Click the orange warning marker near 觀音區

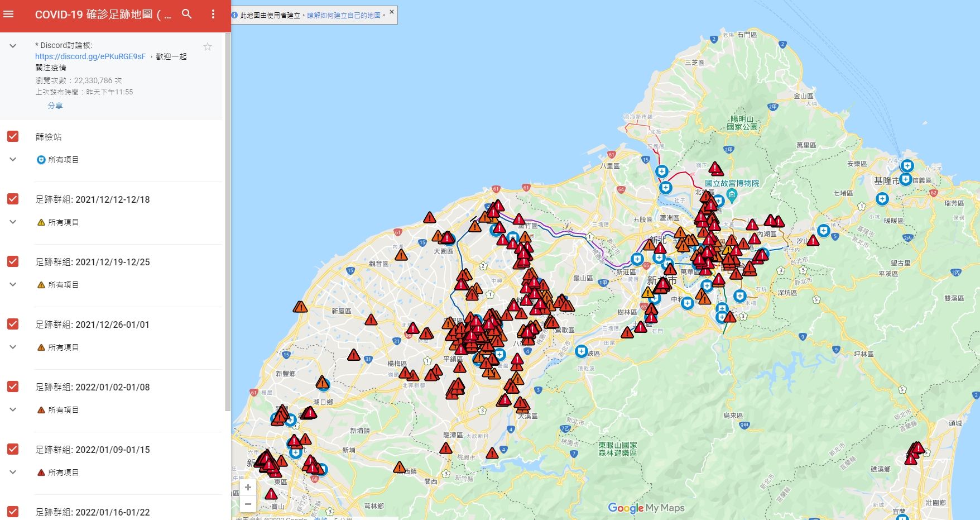[401, 255]
